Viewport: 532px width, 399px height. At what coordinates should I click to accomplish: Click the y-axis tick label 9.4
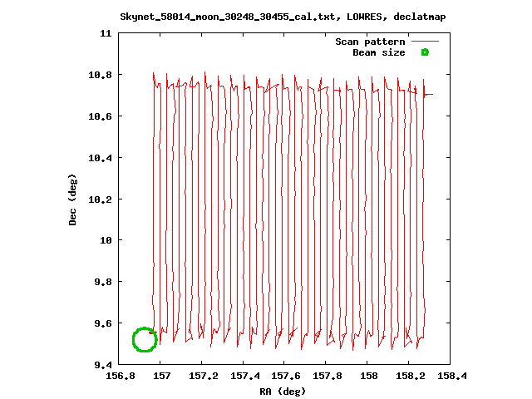pos(103,365)
